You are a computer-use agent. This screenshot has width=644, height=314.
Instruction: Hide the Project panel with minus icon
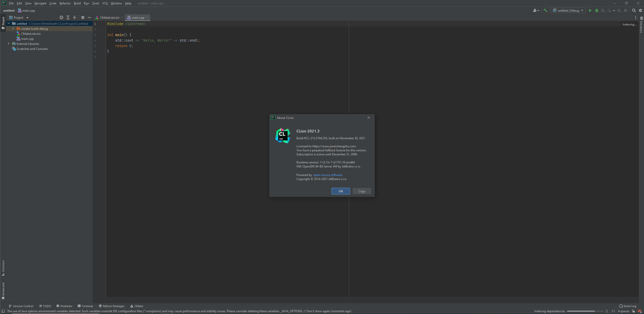coord(89,18)
